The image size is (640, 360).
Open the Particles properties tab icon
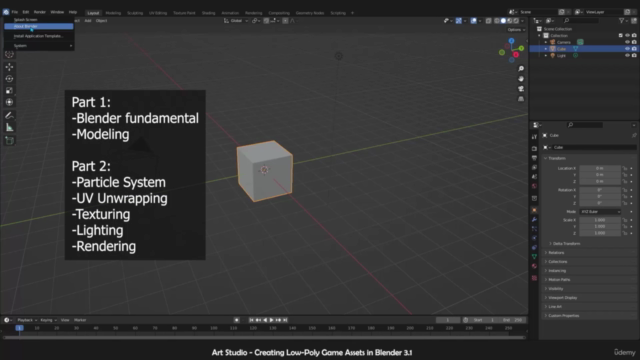[534, 229]
